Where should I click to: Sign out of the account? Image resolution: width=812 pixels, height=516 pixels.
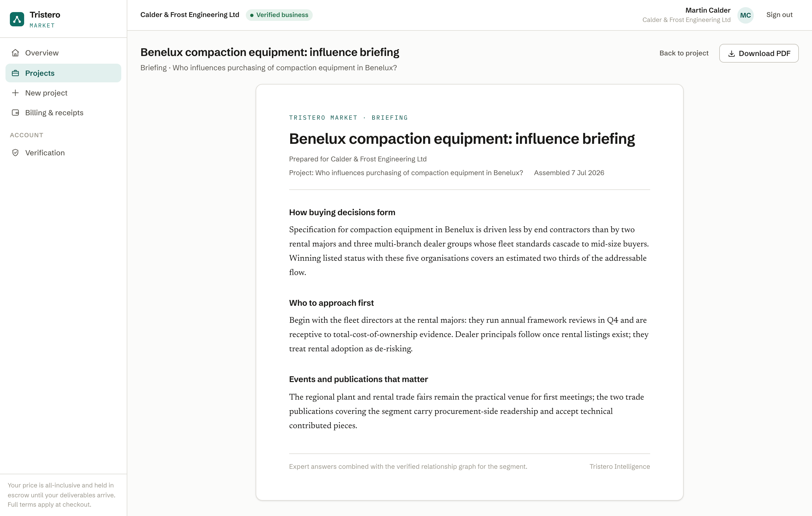point(779,15)
